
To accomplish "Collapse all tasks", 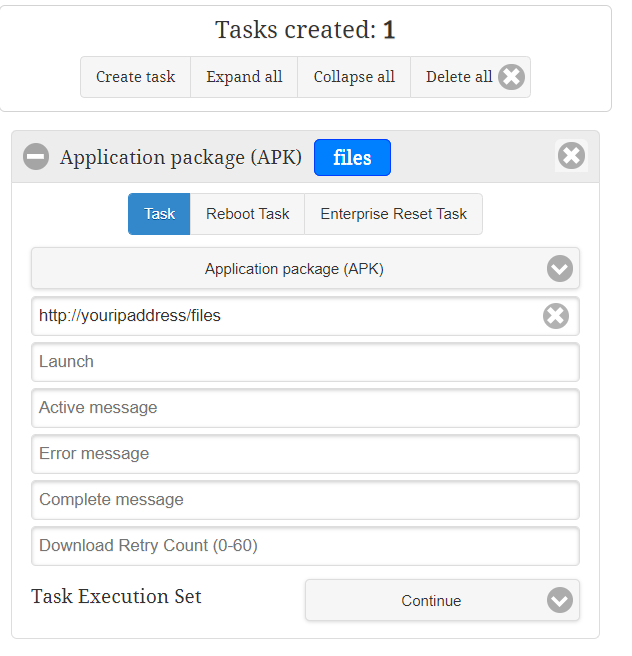I will [x=354, y=77].
